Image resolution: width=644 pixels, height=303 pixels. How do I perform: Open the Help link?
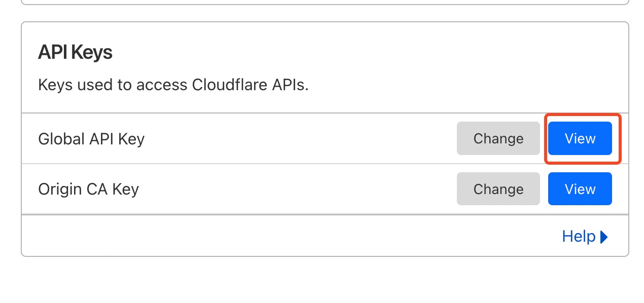[579, 237]
